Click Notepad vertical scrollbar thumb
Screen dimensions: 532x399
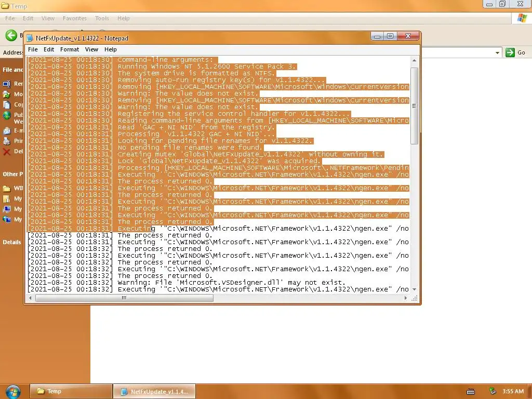tap(414, 106)
